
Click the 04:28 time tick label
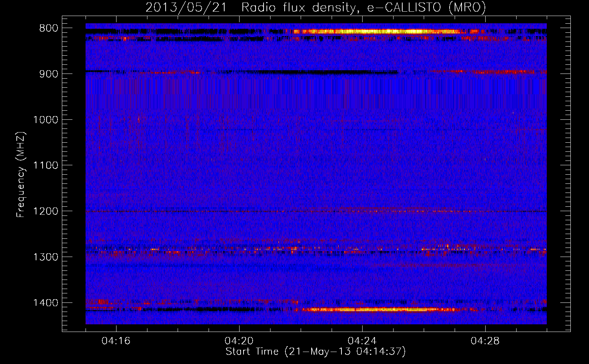point(485,341)
